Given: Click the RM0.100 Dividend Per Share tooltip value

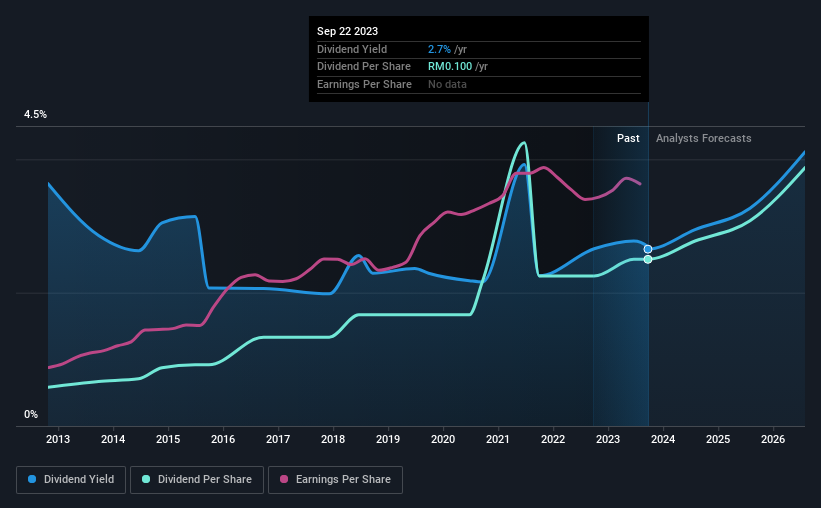Looking at the screenshot, I should (450, 67).
